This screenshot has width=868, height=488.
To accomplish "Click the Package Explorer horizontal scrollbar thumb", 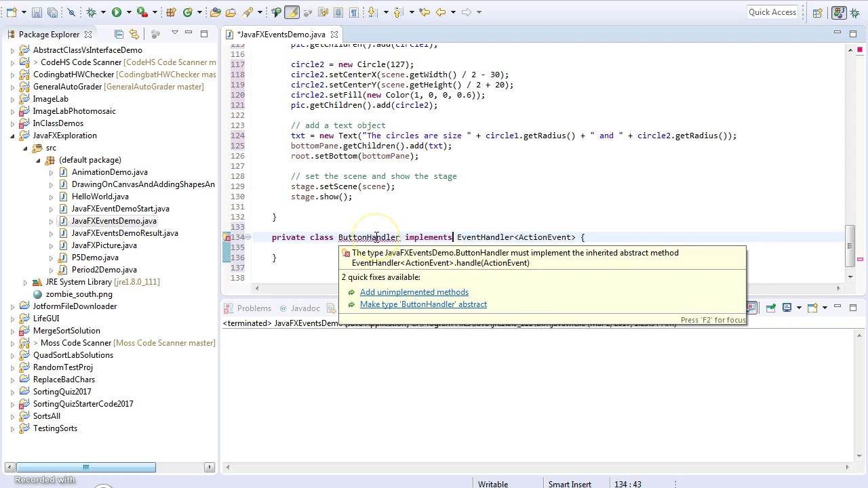I will pos(85,467).
